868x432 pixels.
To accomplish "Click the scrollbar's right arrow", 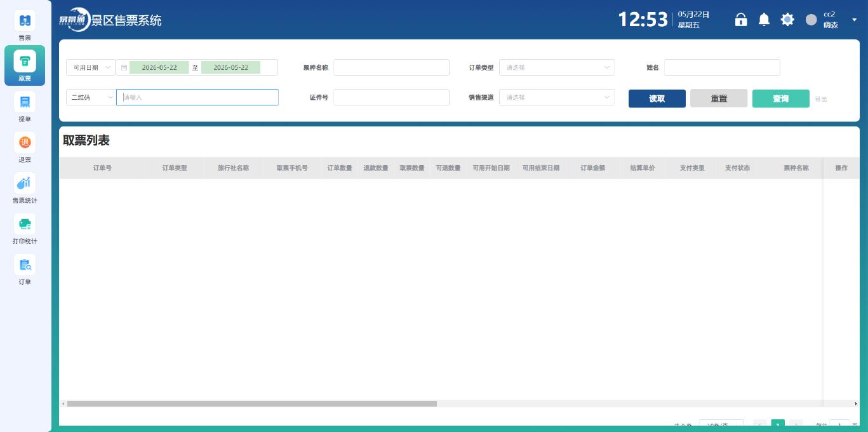I will [x=856, y=403].
